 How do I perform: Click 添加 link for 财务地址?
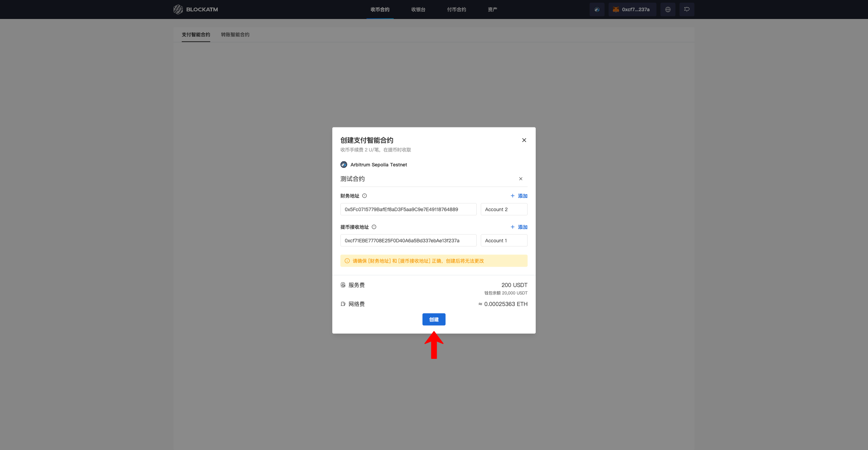point(519,196)
